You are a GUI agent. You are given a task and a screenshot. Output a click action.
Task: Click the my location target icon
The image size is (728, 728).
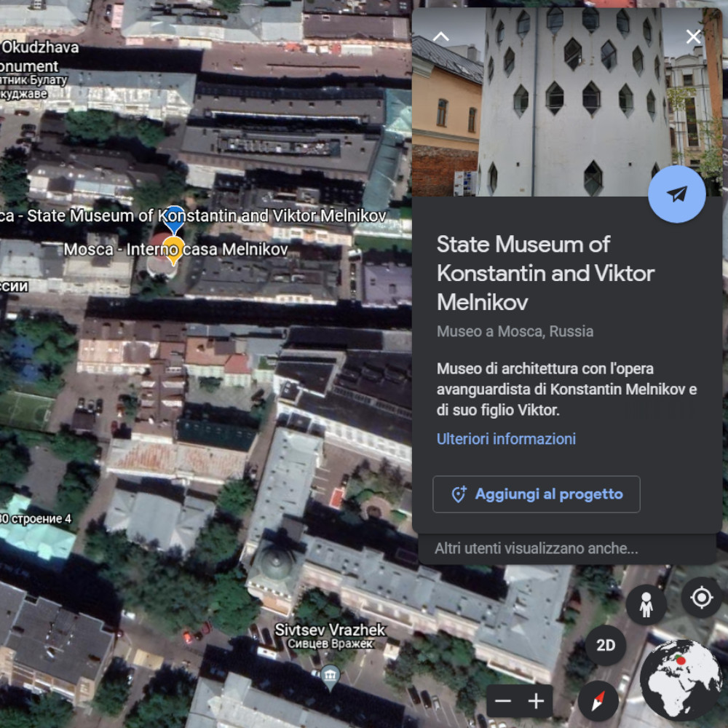[x=702, y=597]
